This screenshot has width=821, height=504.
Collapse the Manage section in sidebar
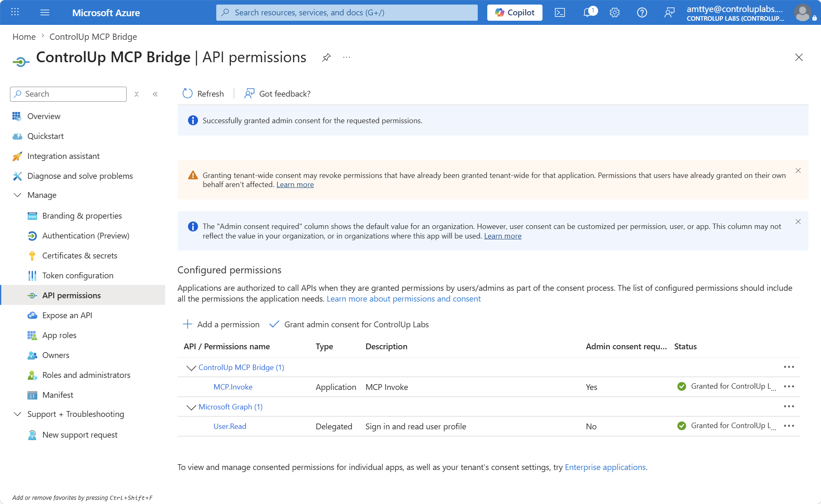[17, 195]
